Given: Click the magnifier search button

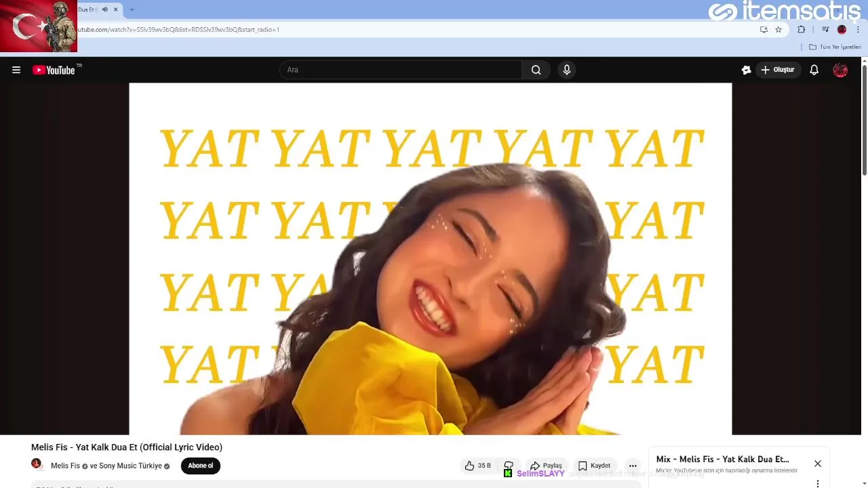Looking at the screenshot, I should point(536,70).
